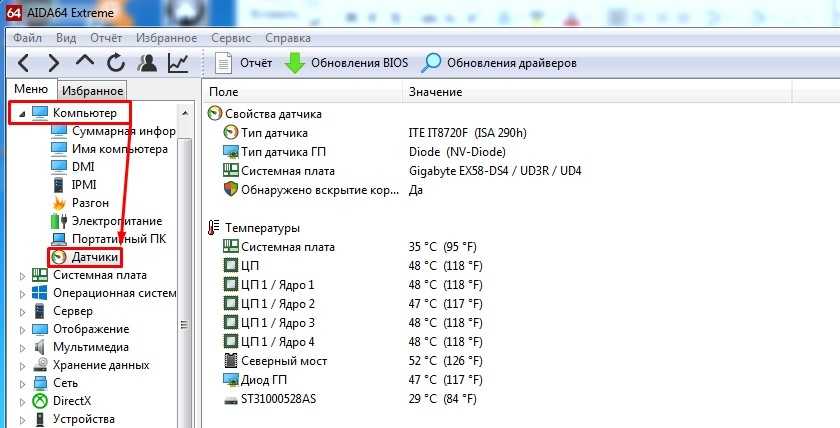Collapse the Компьютер tree node

click(x=21, y=113)
